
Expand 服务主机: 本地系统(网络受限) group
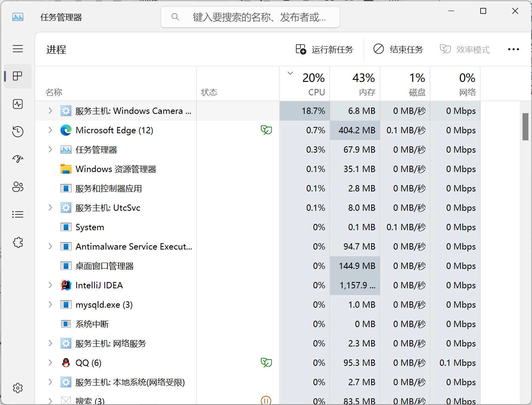tap(50, 382)
